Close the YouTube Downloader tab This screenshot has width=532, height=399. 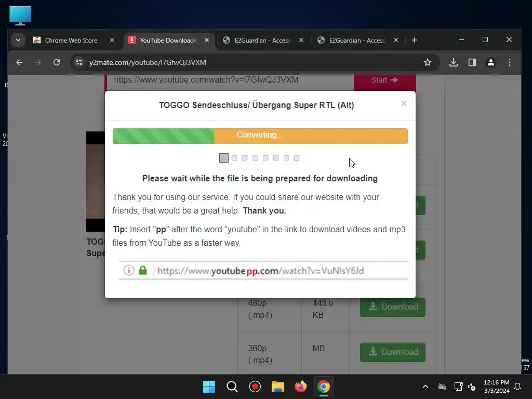[x=207, y=41]
